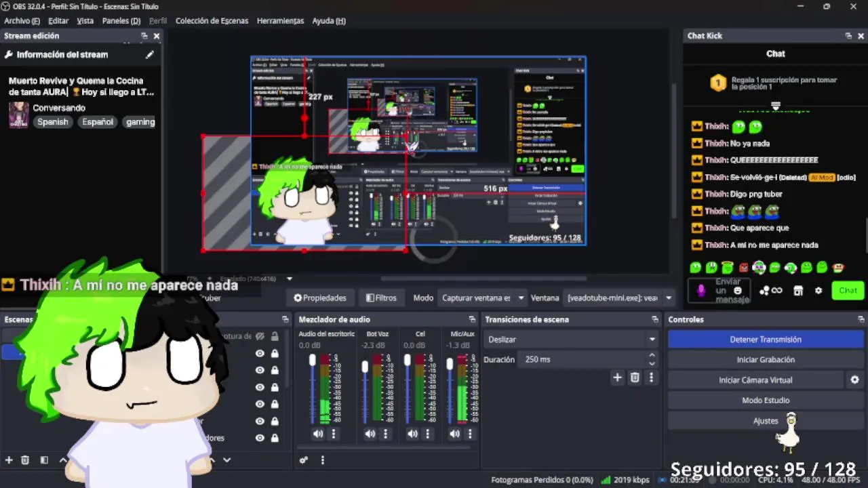Open the Herramientas menu
The height and width of the screenshot is (488, 868).
tap(280, 21)
